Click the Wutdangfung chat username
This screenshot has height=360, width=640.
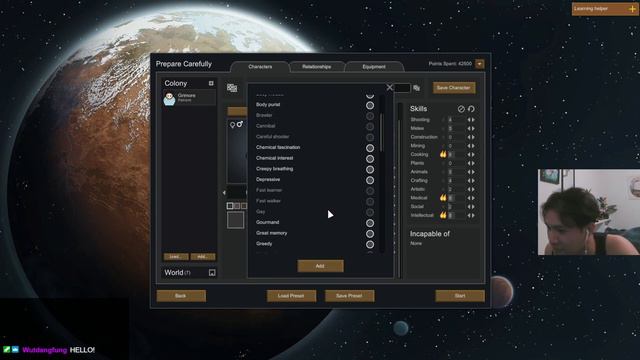[44, 350]
